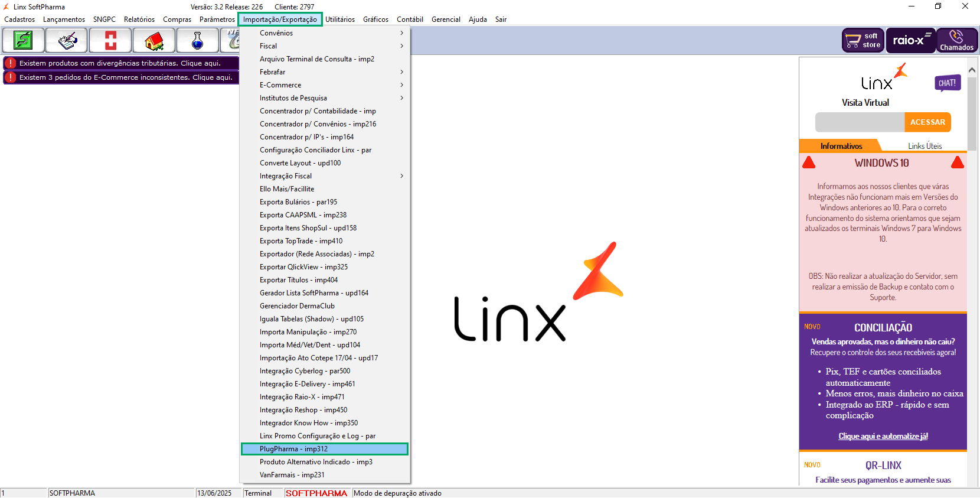This screenshot has width=980, height=498.
Task: Open the Contábil menu
Action: click(x=410, y=19)
